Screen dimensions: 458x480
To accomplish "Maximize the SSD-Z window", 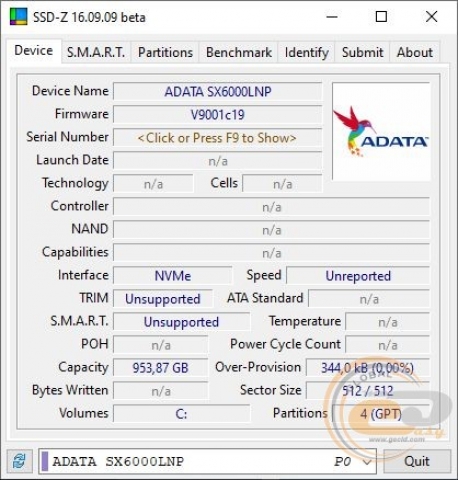I will pos(381,17).
